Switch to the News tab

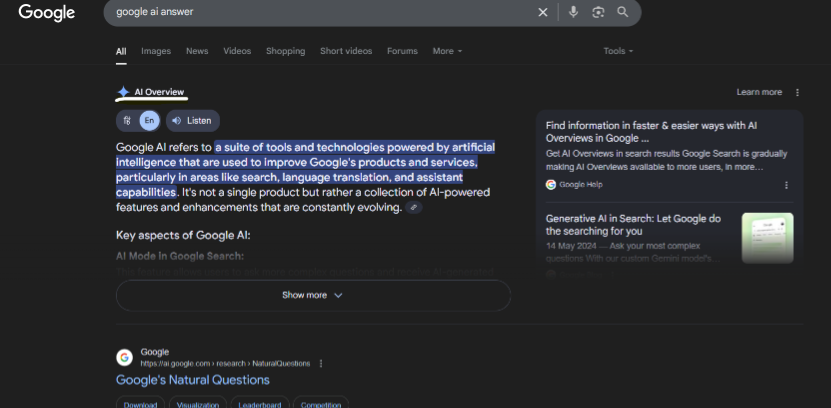point(197,51)
